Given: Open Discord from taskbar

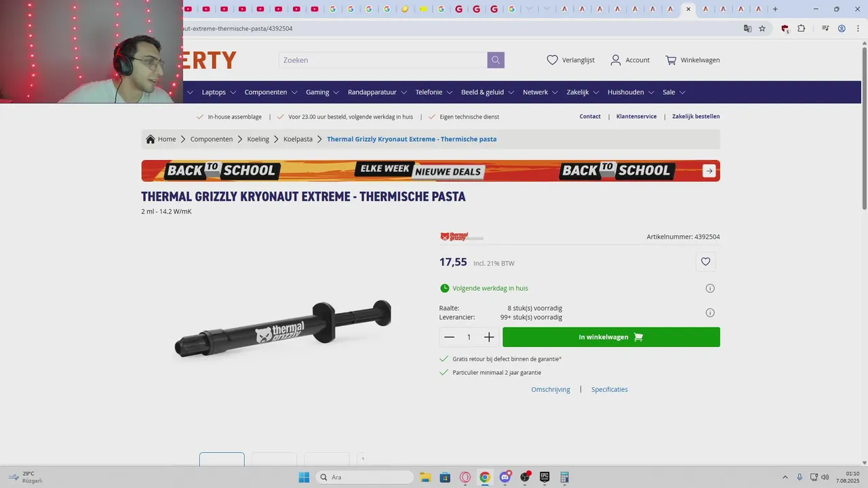Looking at the screenshot, I should (505, 477).
